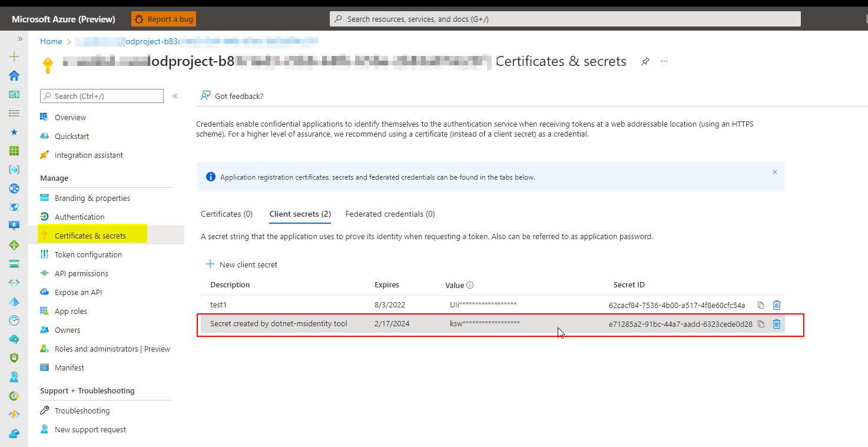Delete the dotnet-msidentity tool secret

point(777,324)
